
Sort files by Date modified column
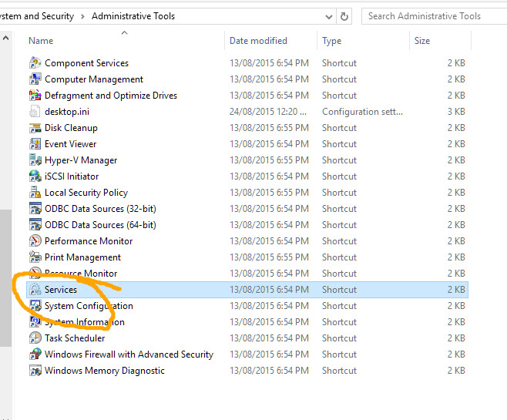click(x=258, y=41)
